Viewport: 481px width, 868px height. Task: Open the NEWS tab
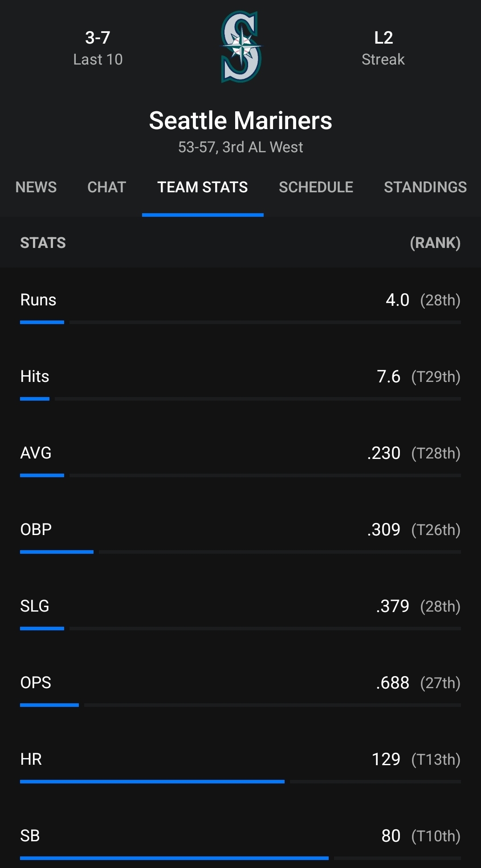coord(36,187)
